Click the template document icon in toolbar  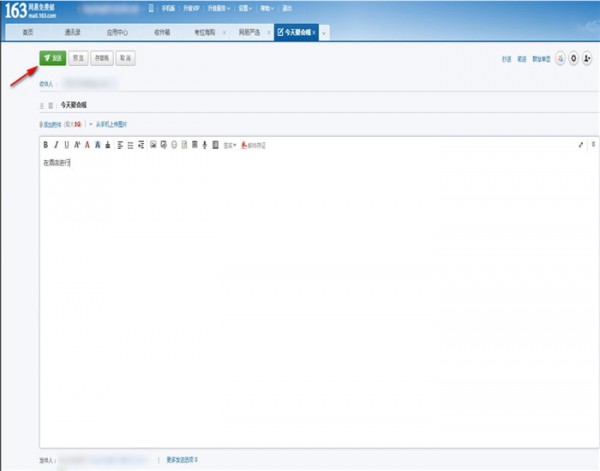coord(215,145)
